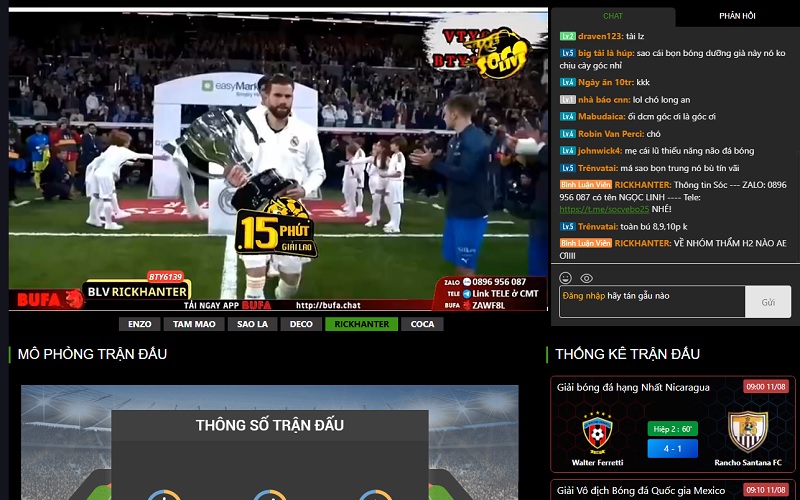Click the Walter Ferretti team logo
The width and height of the screenshot is (800, 500).
pos(597,431)
